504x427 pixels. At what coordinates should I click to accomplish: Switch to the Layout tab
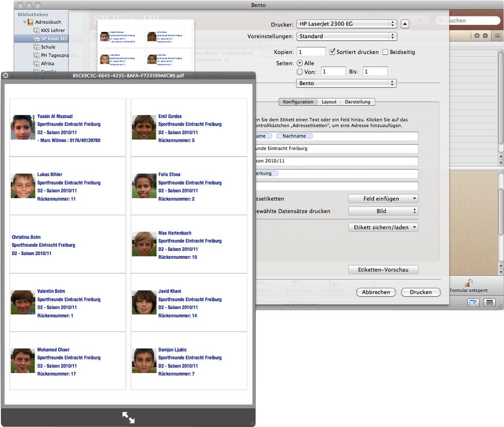pyautogui.click(x=329, y=102)
